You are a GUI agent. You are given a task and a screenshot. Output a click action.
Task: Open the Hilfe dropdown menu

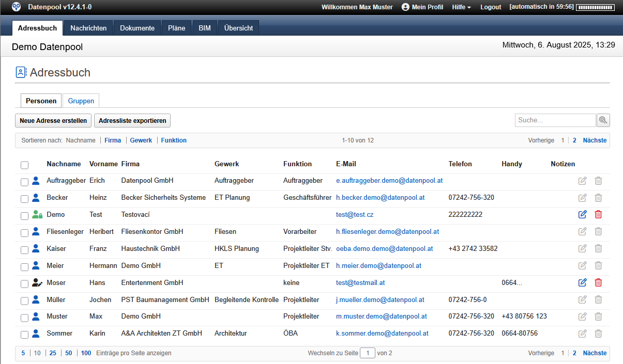(461, 7)
